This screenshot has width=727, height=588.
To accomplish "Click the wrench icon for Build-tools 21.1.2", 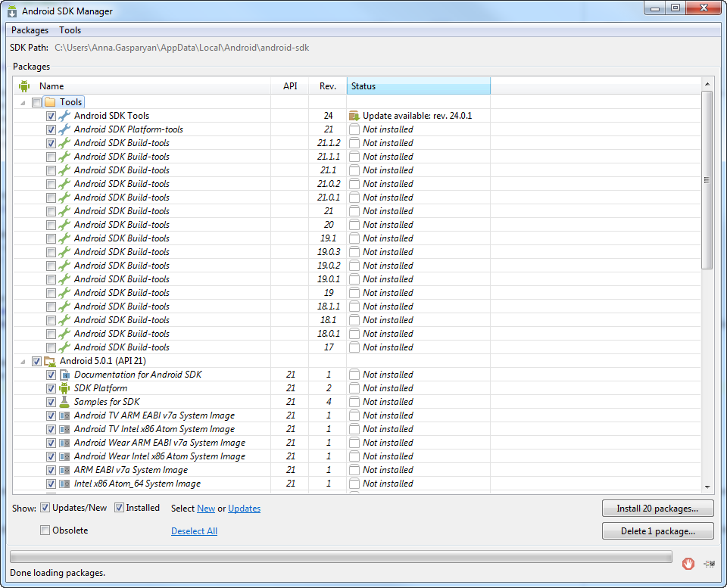I will pos(64,143).
